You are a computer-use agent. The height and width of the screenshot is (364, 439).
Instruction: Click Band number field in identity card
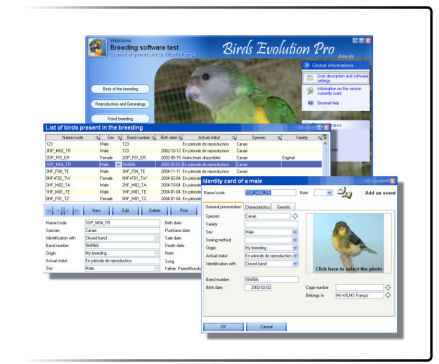click(271, 279)
